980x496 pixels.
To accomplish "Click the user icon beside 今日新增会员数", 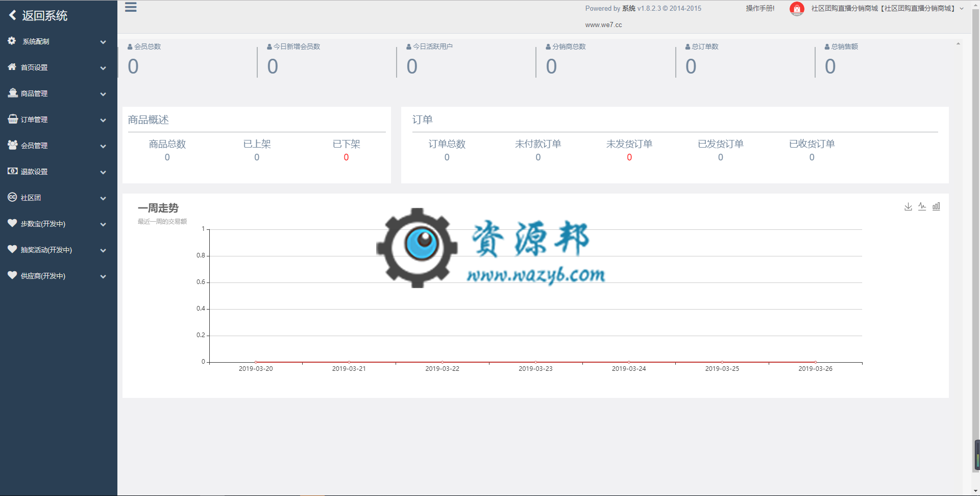I will coord(269,46).
